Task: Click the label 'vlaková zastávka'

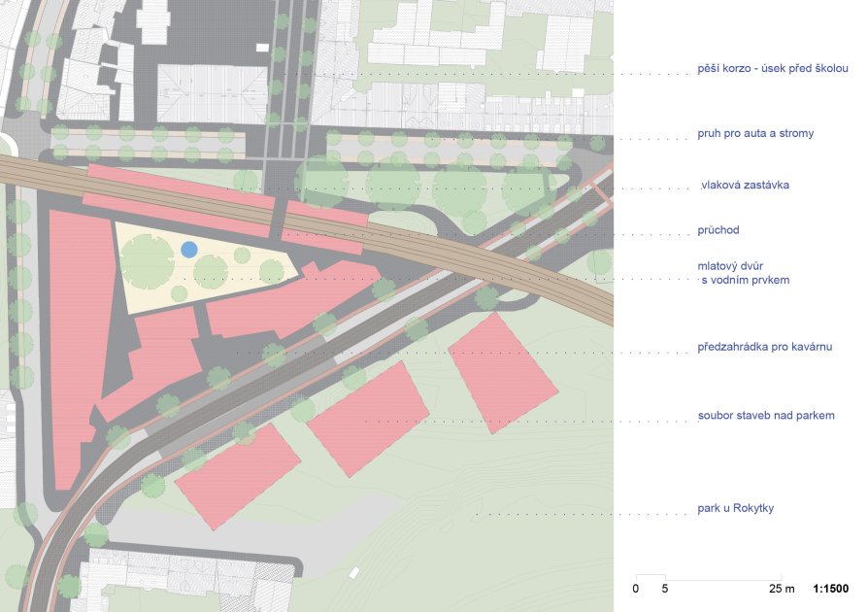Action: pos(745,185)
